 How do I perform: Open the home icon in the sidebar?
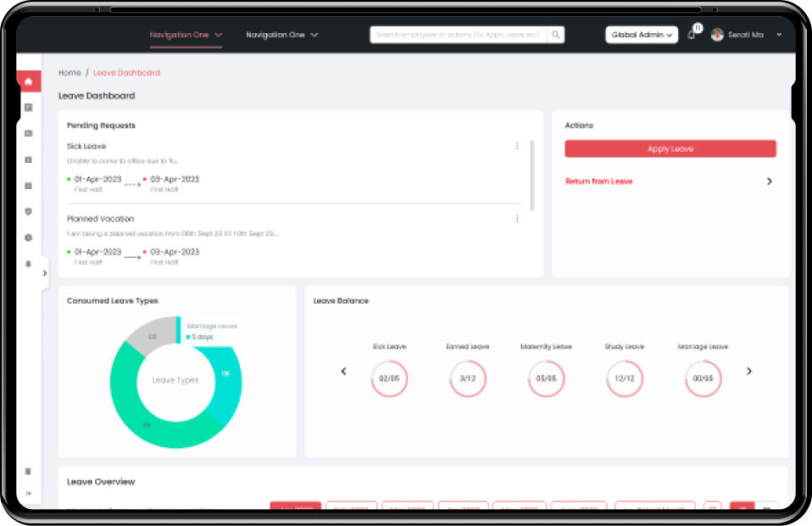point(28,81)
